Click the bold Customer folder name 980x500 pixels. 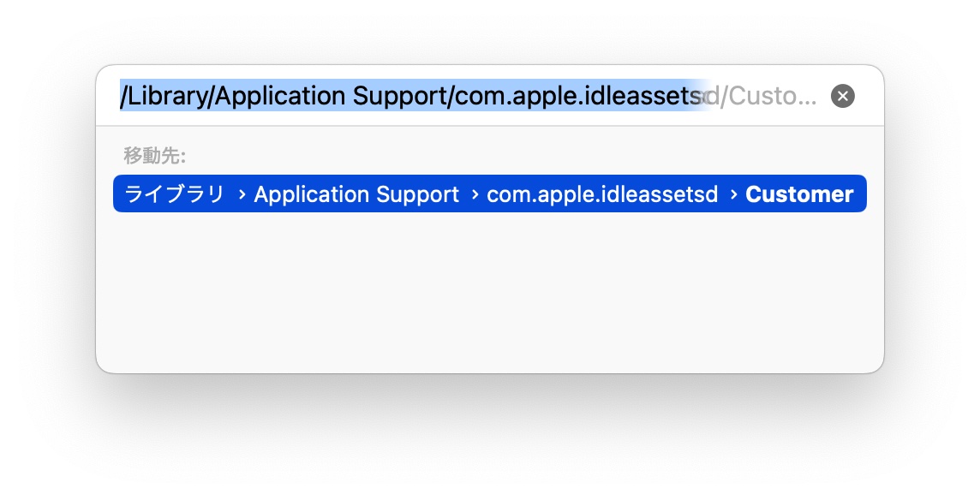[x=799, y=194]
